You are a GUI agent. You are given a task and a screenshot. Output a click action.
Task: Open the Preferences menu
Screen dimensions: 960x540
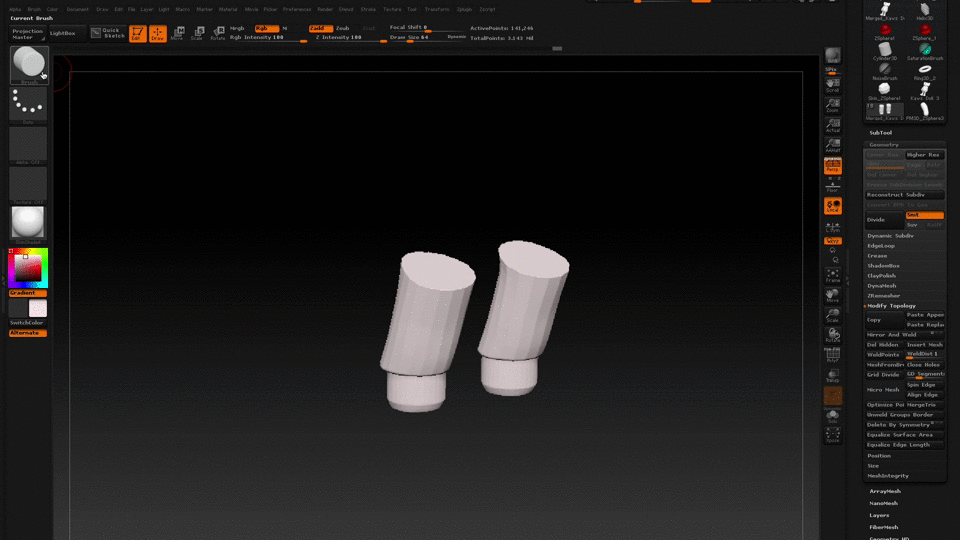[x=297, y=9]
